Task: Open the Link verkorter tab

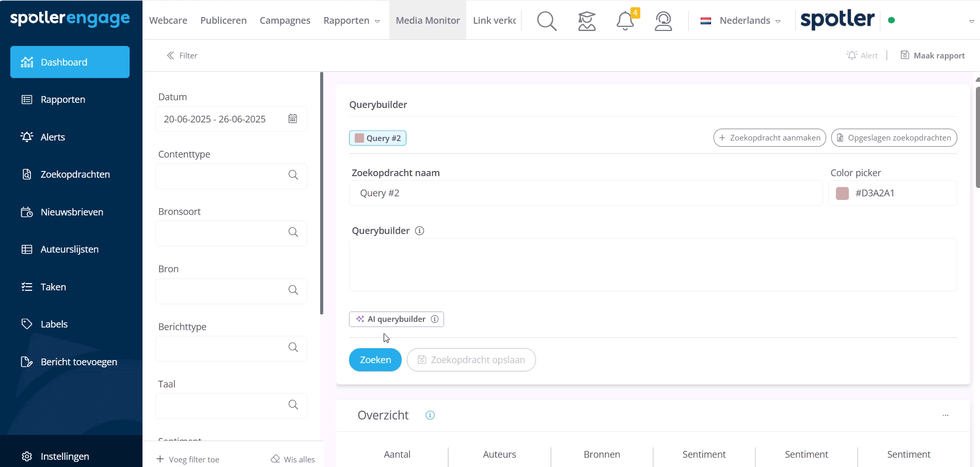Action: [x=494, y=20]
